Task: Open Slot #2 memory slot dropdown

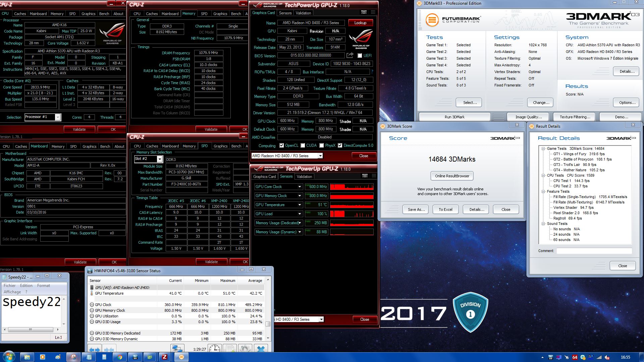Action: click(160, 159)
